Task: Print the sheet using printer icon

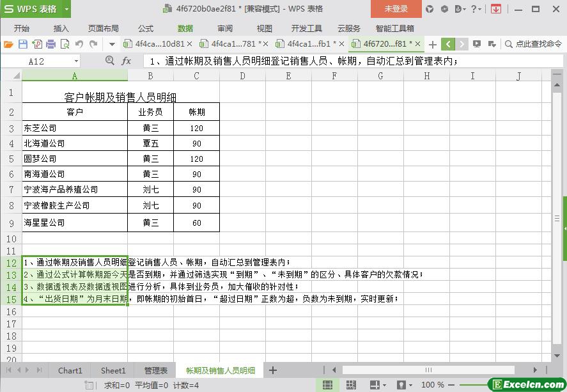Action: coord(51,44)
